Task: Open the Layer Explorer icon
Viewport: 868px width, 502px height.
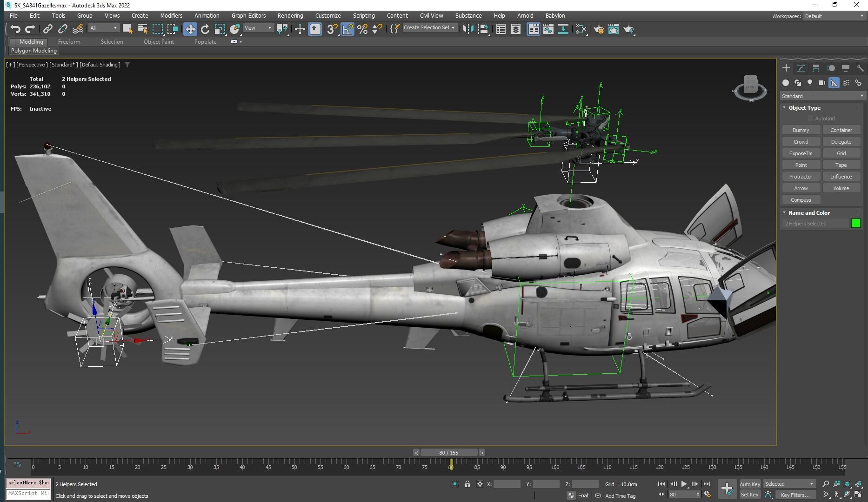Action: coord(515,29)
